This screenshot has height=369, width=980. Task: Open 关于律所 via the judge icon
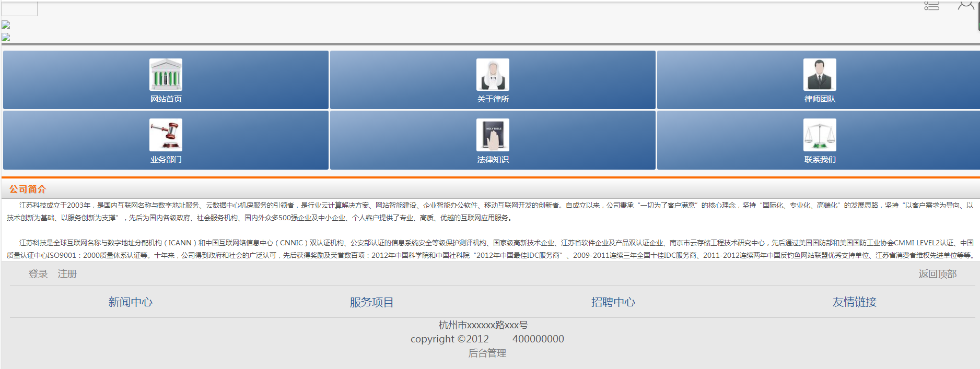492,75
